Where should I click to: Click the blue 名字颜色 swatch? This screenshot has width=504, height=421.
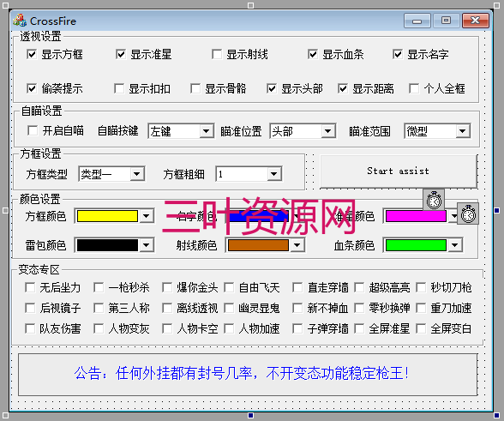pos(259,216)
